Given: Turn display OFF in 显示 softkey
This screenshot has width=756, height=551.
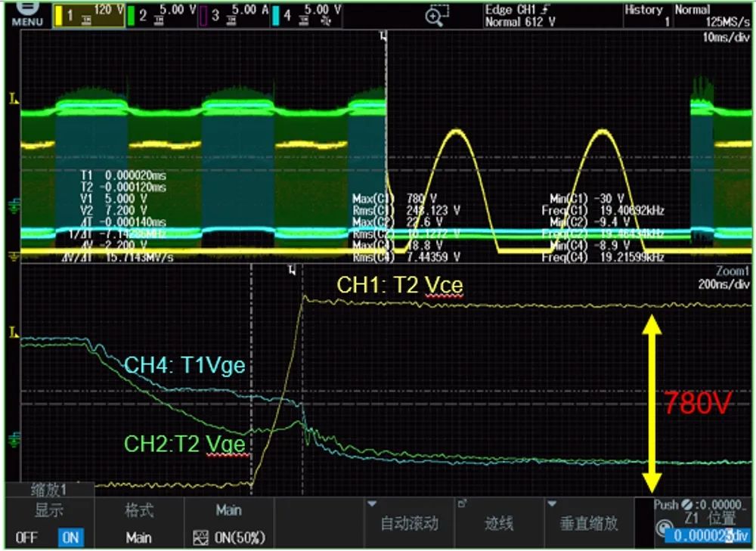Looking at the screenshot, I should point(26,537).
